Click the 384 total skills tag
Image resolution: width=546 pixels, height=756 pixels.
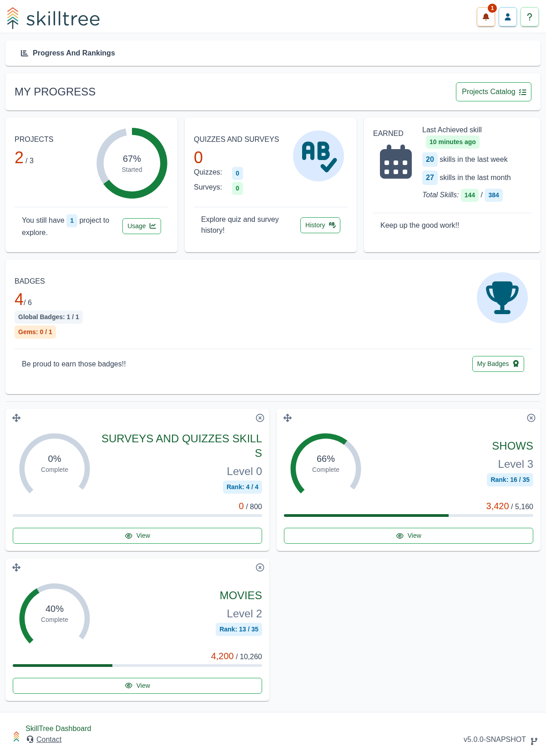pyautogui.click(x=494, y=195)
